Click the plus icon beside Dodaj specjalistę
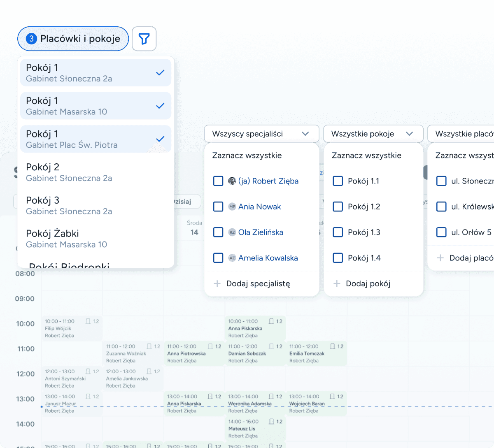 tap(217, 283)
